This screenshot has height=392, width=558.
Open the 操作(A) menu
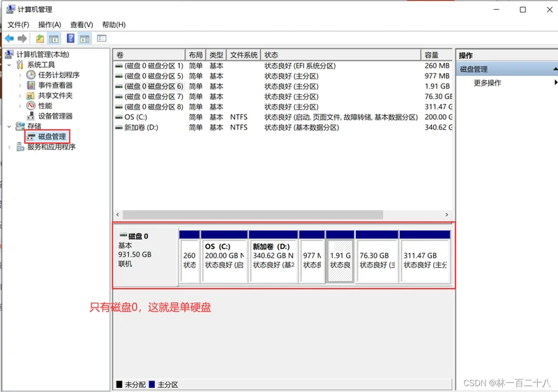(50, 24)
